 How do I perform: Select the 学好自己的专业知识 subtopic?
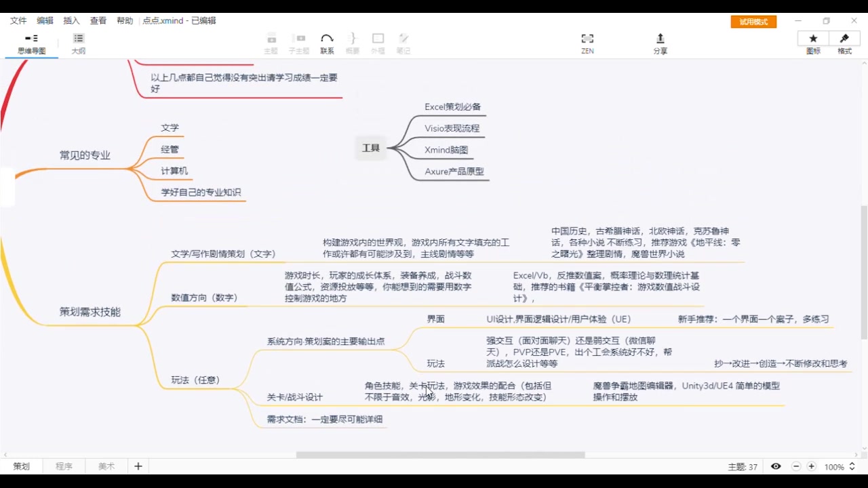point(201,192)
